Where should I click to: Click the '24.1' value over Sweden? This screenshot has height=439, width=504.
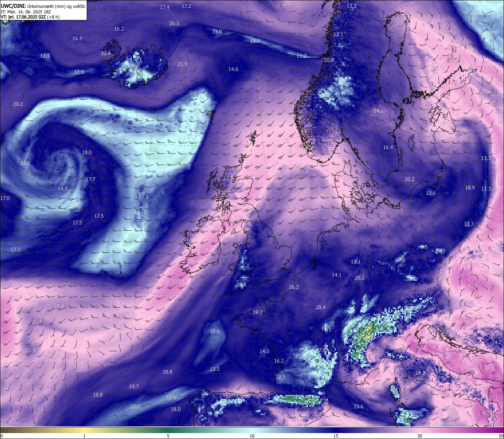coord(378,111)
